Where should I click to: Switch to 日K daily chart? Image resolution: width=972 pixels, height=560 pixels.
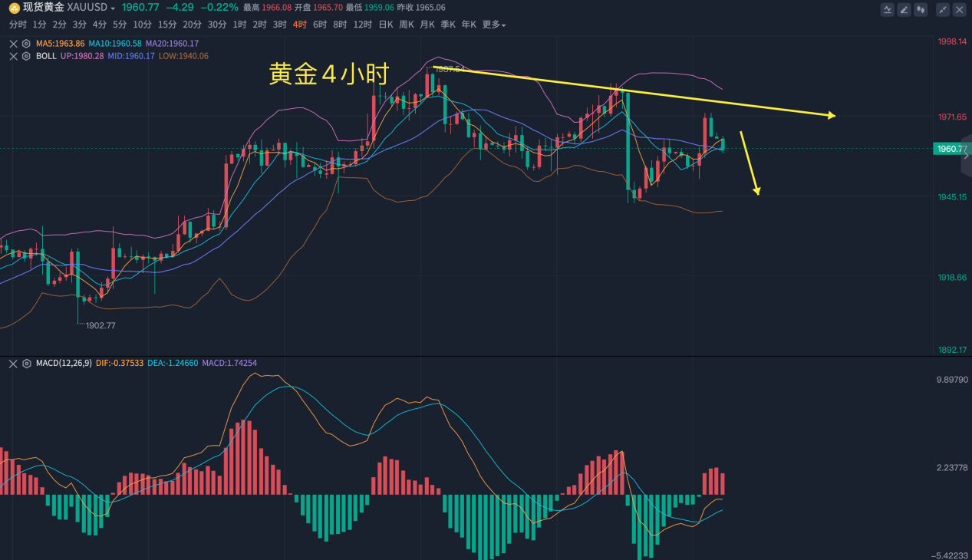[386, 25]
